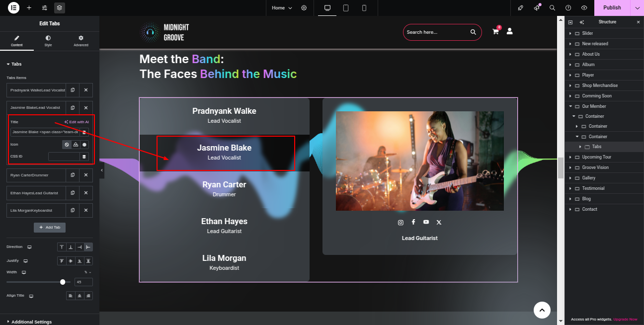Screen dimensions: 644x325
Task: Click the Title text input field
Action: click(45, 132)
